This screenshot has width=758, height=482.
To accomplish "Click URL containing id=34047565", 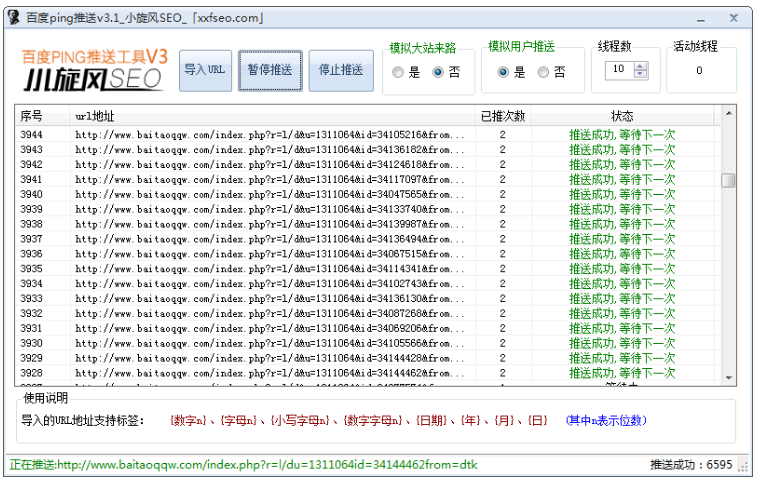I will (270, 195).
